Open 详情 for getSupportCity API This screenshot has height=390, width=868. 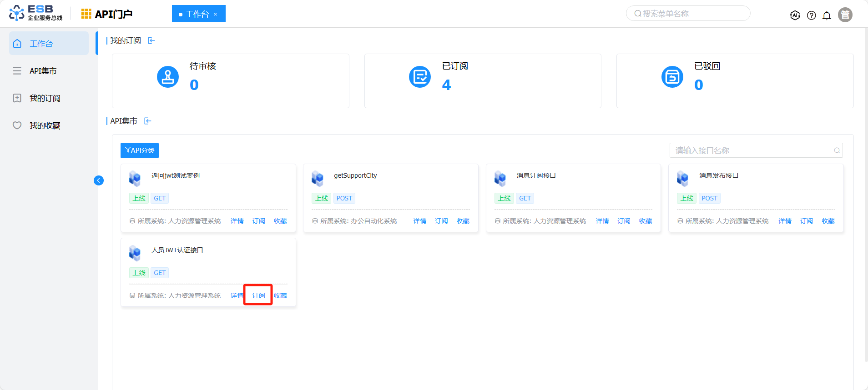coord(419,221)
